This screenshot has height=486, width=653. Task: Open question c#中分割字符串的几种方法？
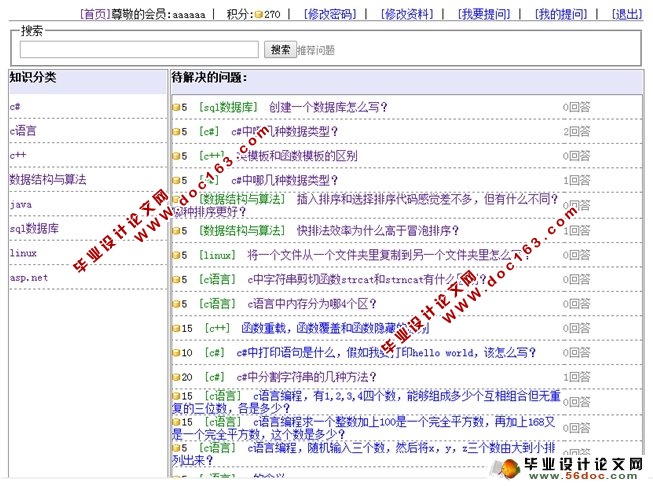click(x=307, y=377)
